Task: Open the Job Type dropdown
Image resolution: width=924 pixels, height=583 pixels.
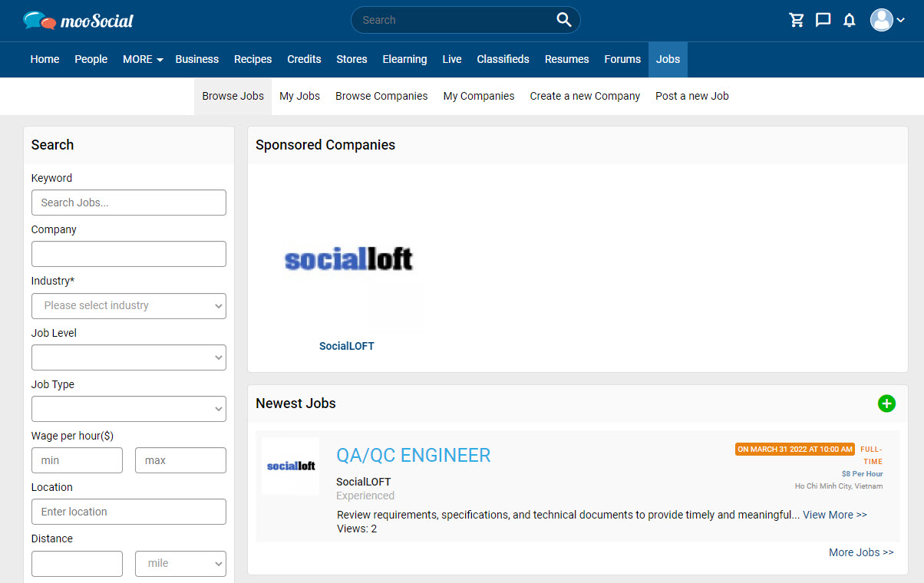Action: tap(129, 409)
